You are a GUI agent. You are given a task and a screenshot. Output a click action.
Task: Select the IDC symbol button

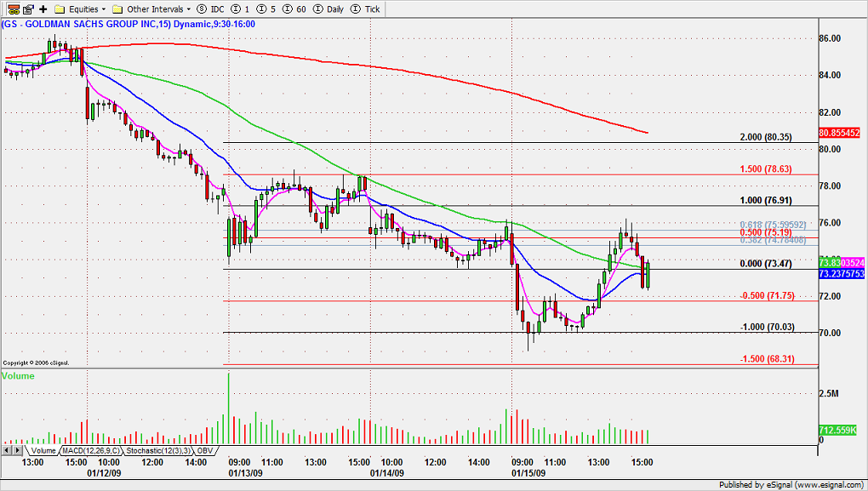[x=210, y=9]
